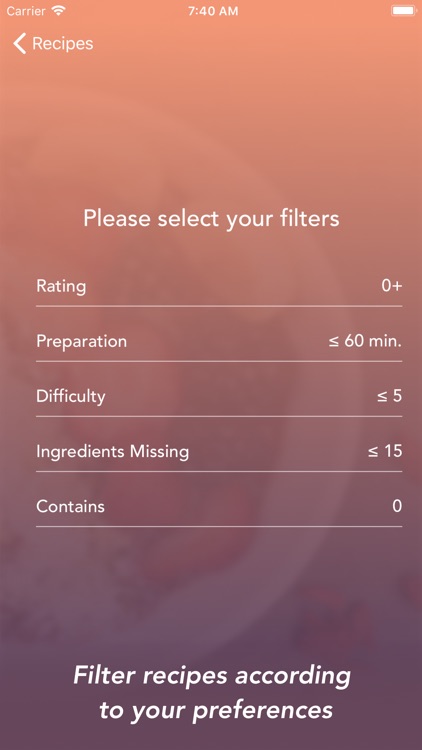Select the Ingredients Missing filter
This screenshot has width=422, height=750.
[x=219, y=452]
